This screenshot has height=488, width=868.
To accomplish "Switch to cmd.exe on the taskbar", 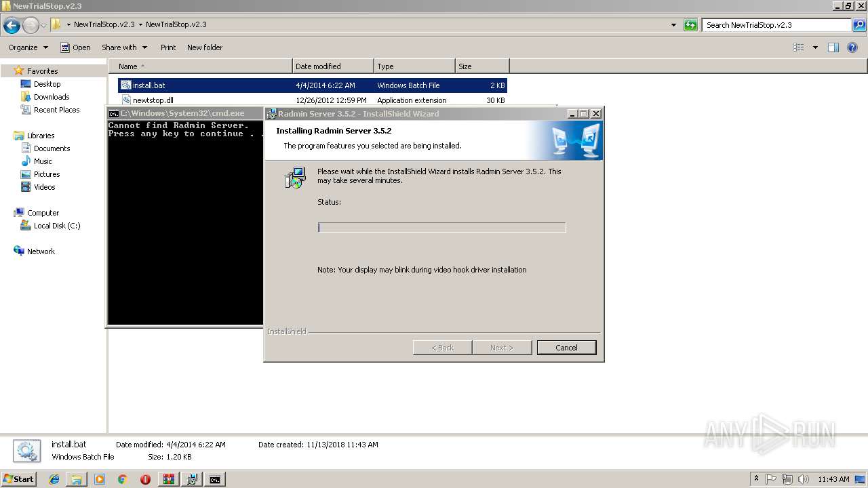I will click(x=215, y=479).
